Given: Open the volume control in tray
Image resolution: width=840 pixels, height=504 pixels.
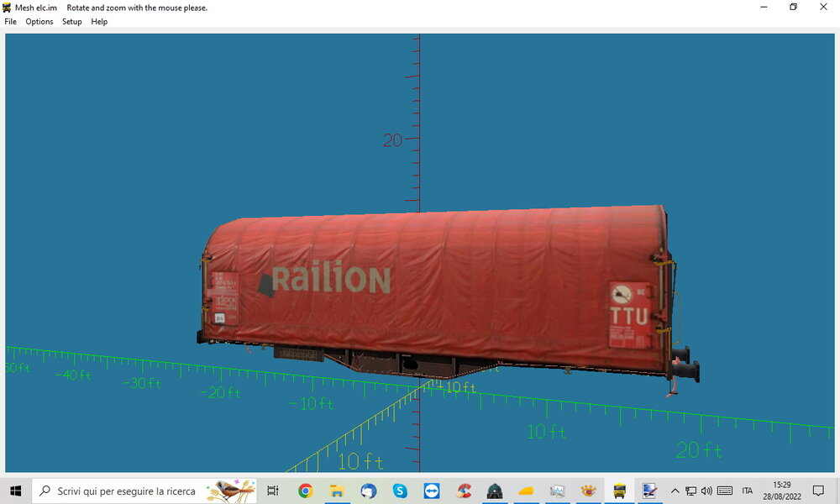Looking at the screenshot, I should click(x=706, y=491).
